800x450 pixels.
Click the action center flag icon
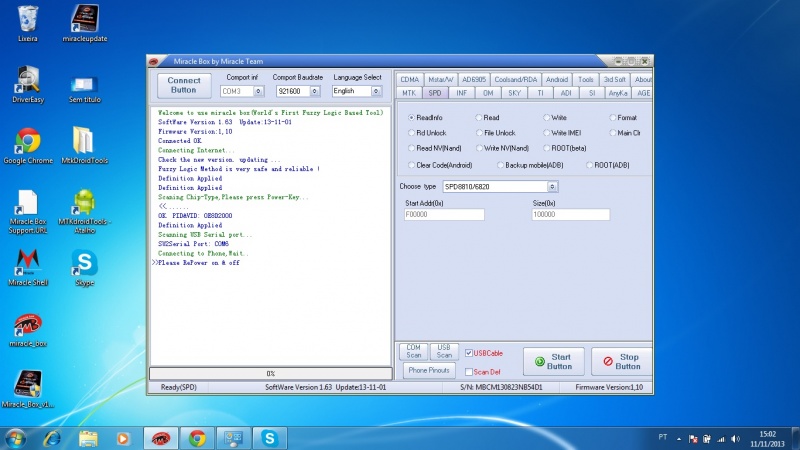click(693, 439)
